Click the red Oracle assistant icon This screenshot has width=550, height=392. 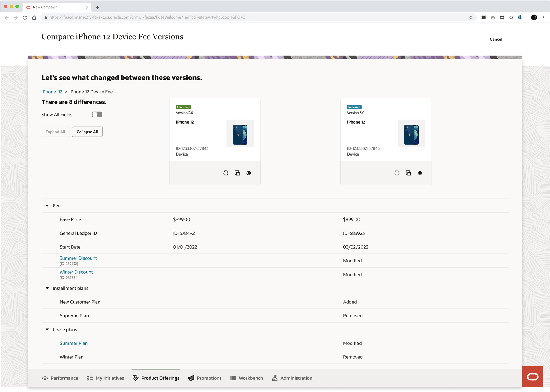tap(532, 377)
